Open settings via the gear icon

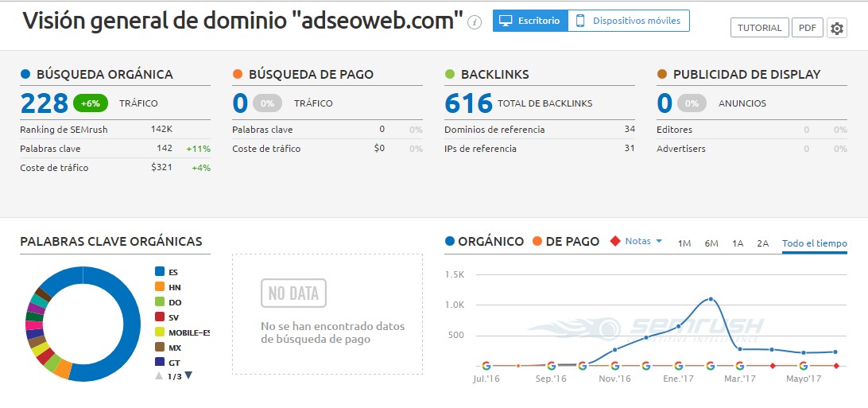click(837, 28)
